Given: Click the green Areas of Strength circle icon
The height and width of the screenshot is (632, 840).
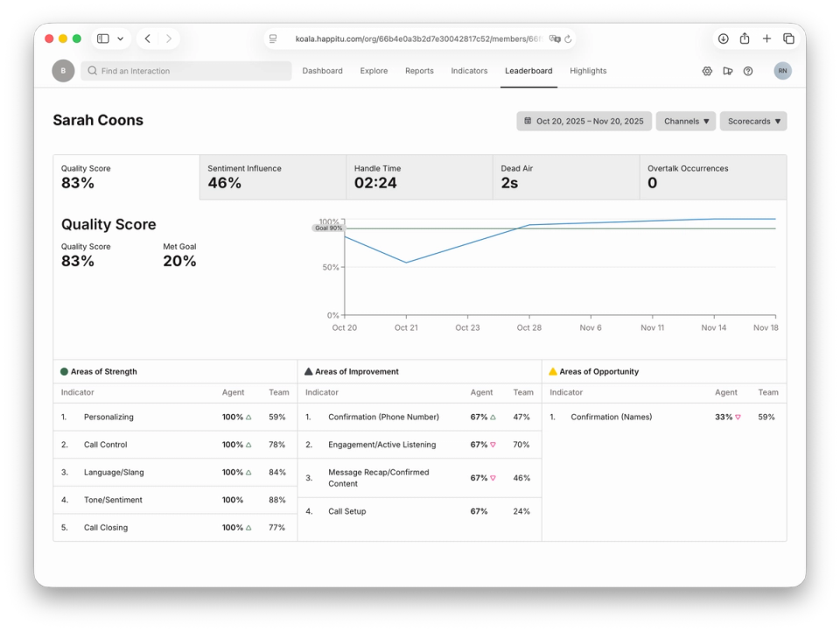Looking at the screenshot, I should pos(64,371).
